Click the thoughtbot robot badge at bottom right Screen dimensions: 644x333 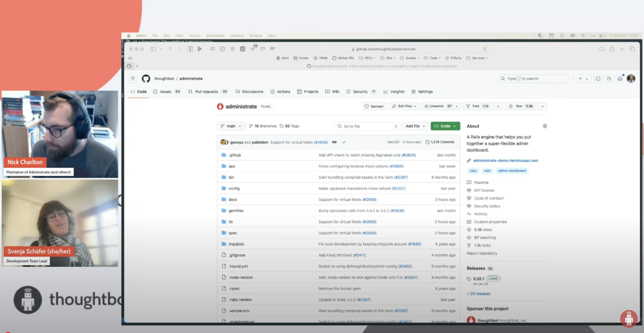coord(629,319)
